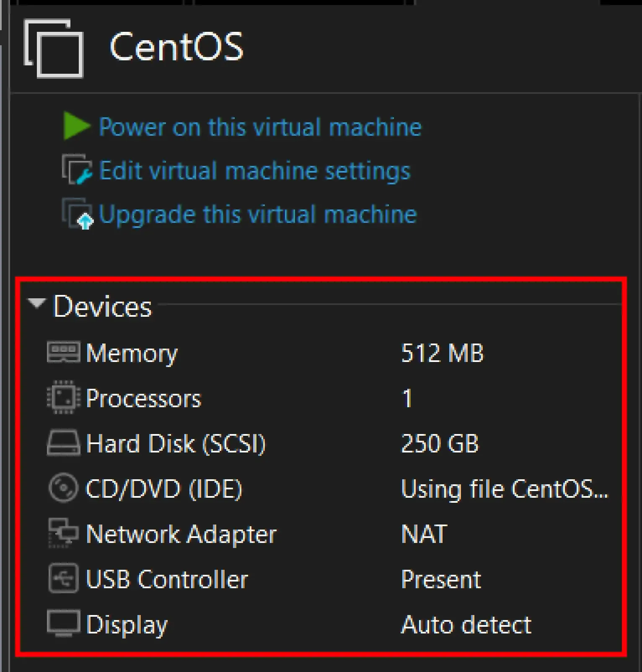Click the Display Auto detect value
The height and width of the screenshot is (672, 642).
(466, 625)
